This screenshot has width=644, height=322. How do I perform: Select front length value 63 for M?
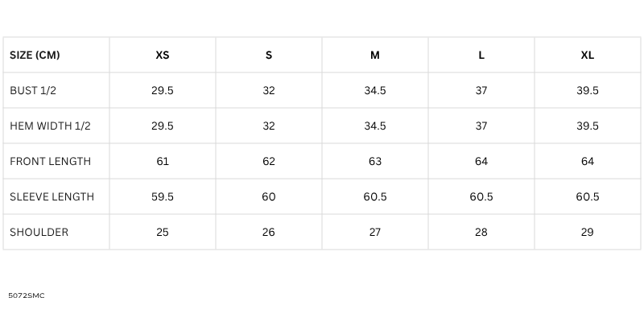tap(375, 162)
